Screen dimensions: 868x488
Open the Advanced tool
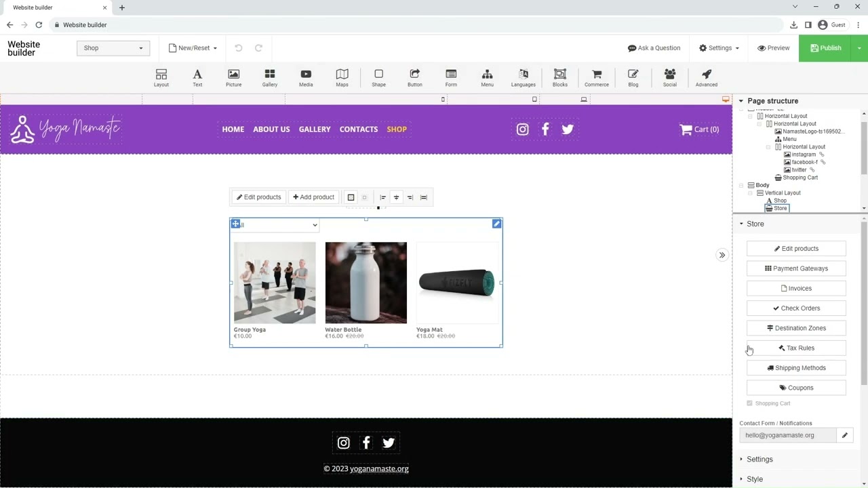pos(707,78)
